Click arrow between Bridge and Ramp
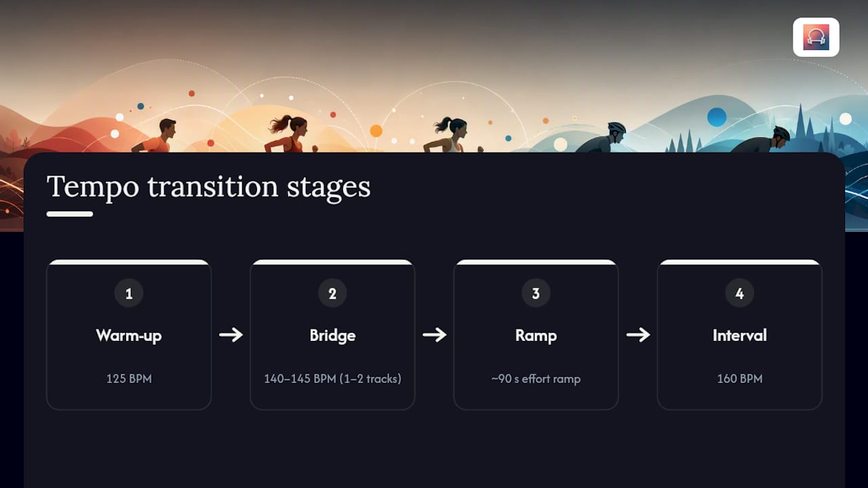868x488 pixels. pyautogui.click(x=434, y=334)
